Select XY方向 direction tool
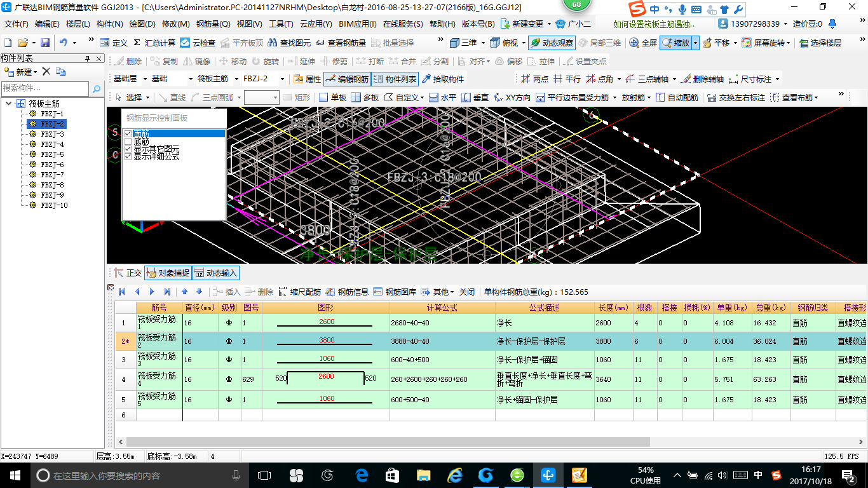The height and width of the screenshot is (488, 868). (512, 97)
